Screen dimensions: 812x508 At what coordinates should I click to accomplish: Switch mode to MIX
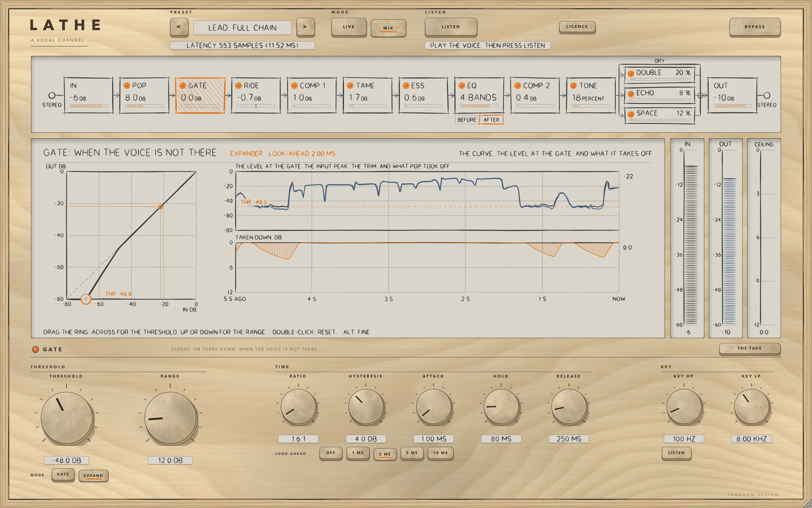tap(388, 28)
